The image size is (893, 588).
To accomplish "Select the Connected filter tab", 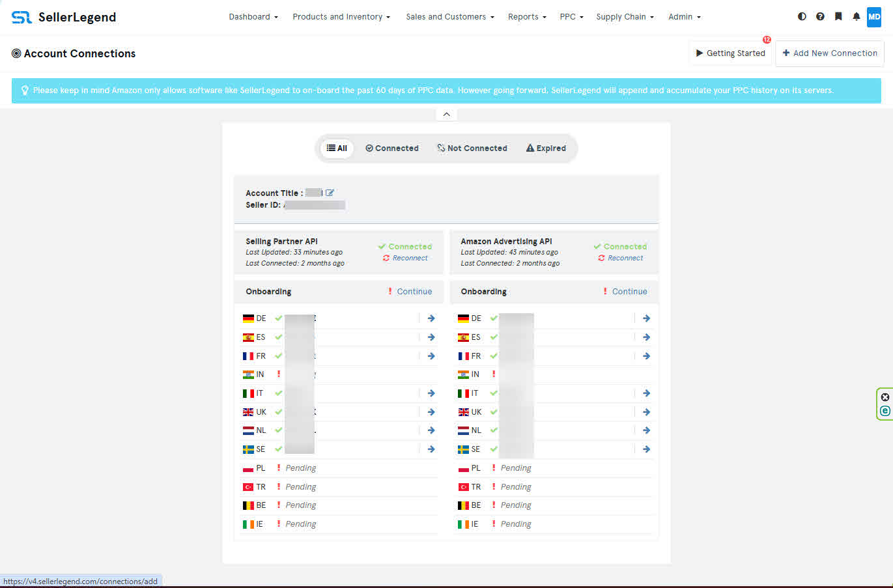I will [392, 148].
